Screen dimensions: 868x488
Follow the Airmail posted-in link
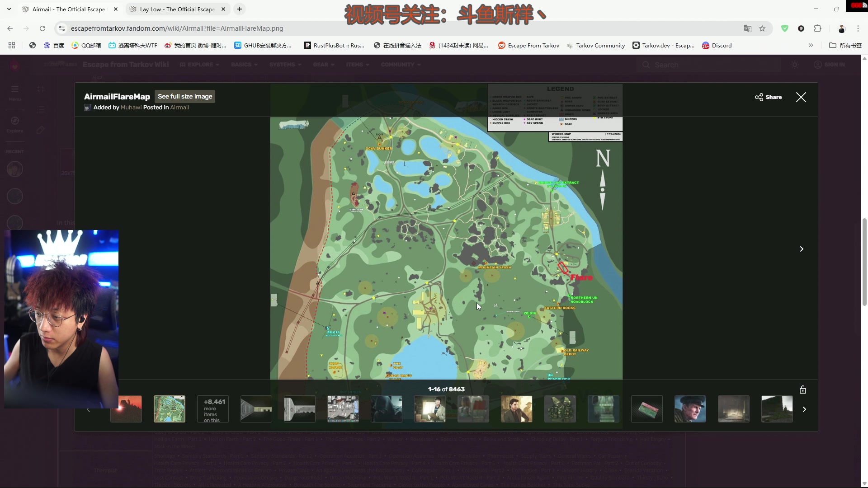click(x=179, y=108)
